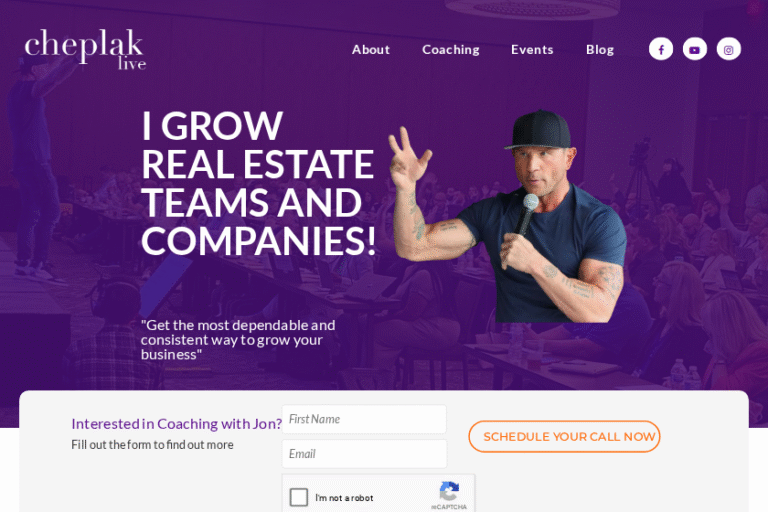The image size is (768, 512).
Task: Open the Coaching menu item
Action: pos(451,49)
